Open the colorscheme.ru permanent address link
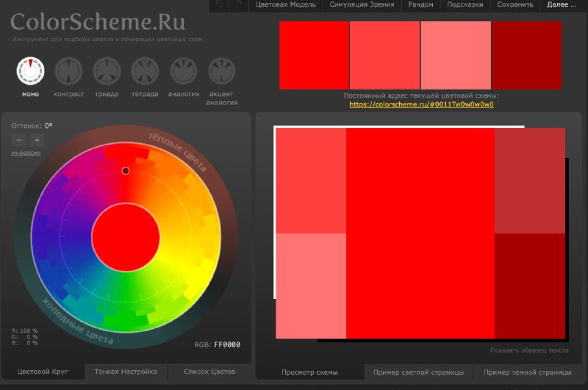This screenshot has height=390, width=588. [x=421, y=104]
